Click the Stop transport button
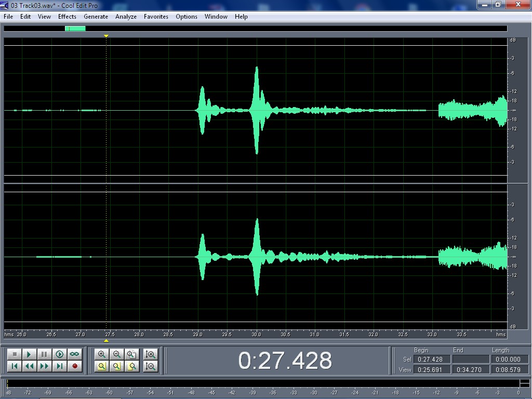This screenshot has height=399, width=532. pos(15,354)
